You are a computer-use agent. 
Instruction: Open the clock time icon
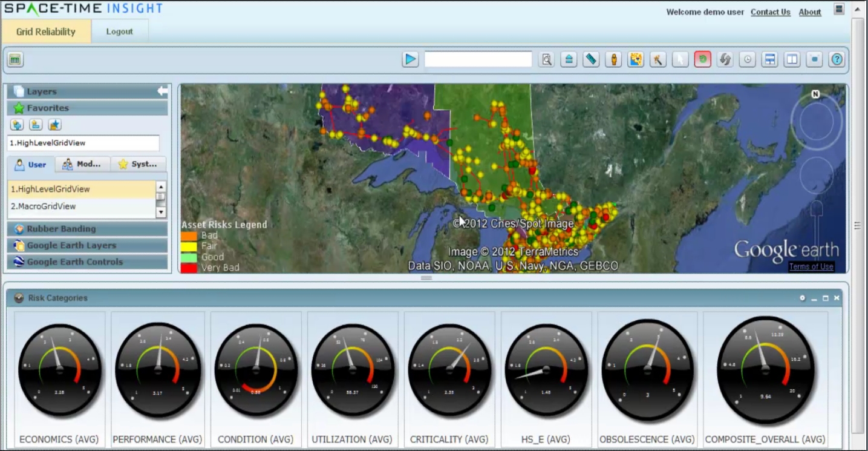click(748, 59)
